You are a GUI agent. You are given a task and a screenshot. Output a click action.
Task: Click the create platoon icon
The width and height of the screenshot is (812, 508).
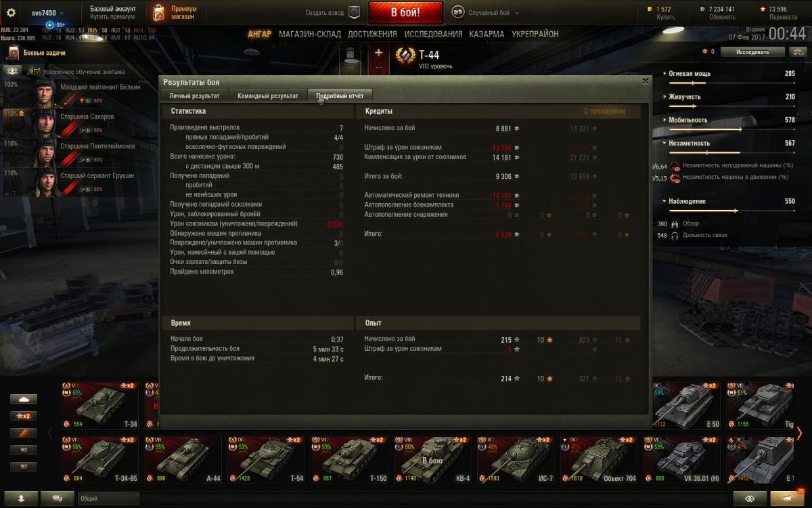click(354, 12)
